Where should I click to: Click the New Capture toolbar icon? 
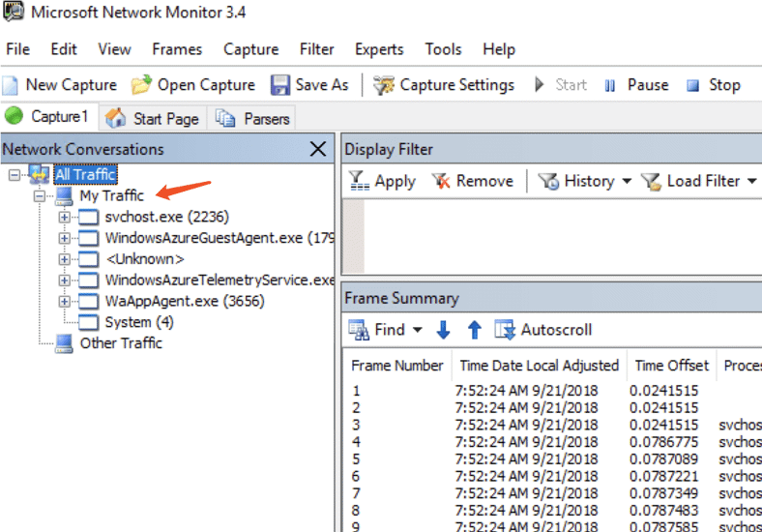click(x=11, y=85)
